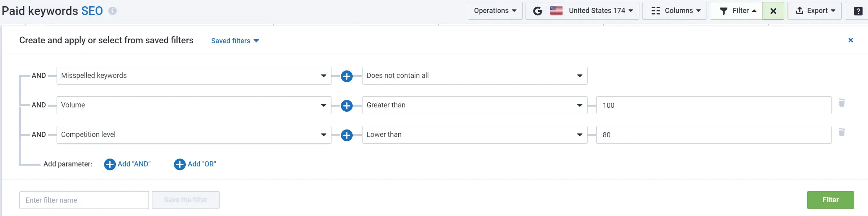868x216 pixels.
Task: Click the info icon beside Paid keywords SEO
Action: tap(112, 11)
